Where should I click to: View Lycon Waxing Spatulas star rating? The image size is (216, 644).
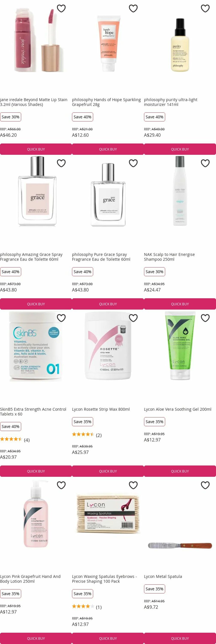click(87, 607)
